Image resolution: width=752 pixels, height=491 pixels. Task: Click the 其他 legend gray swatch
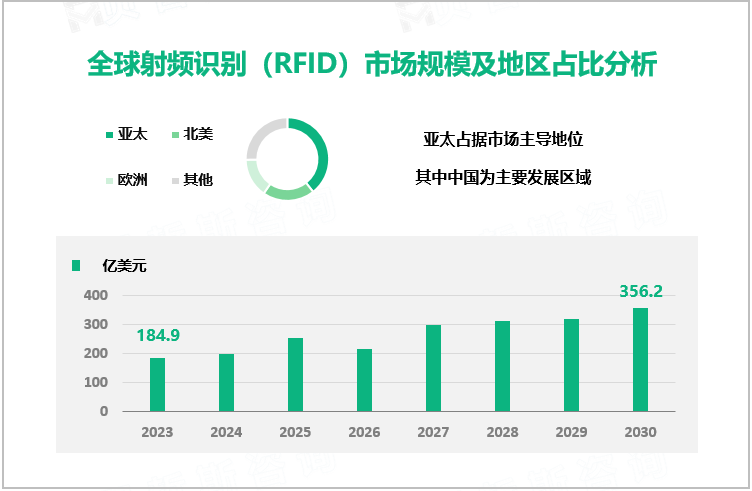click(176, 181)
